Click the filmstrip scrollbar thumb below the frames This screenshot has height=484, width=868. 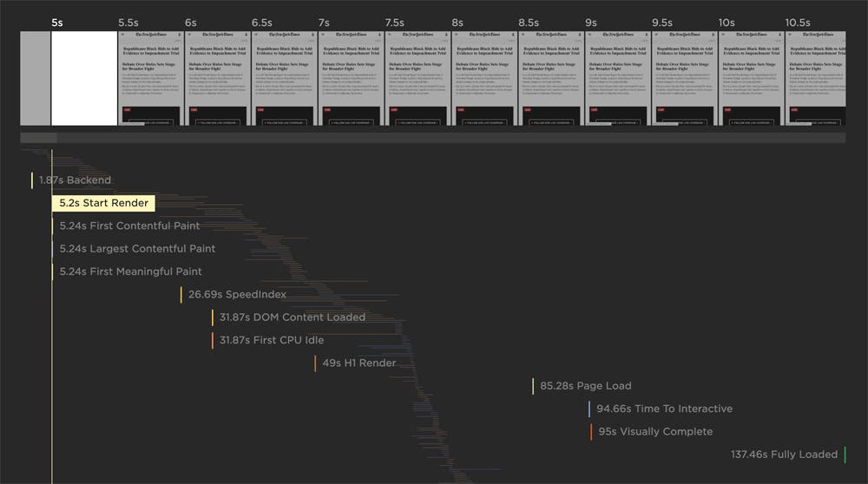coord(39,138)
